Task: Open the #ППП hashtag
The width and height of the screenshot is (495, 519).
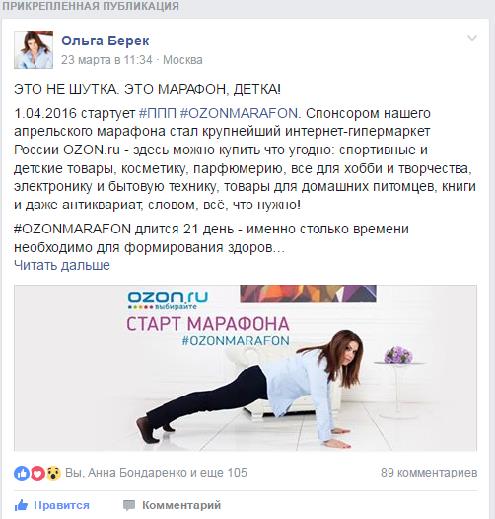Action: pos(158,113)
